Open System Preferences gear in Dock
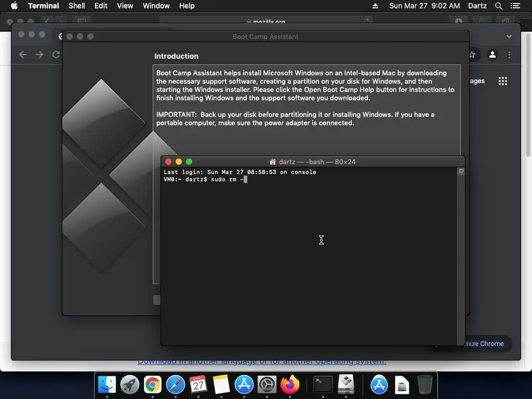 click(x=267, y=385)
